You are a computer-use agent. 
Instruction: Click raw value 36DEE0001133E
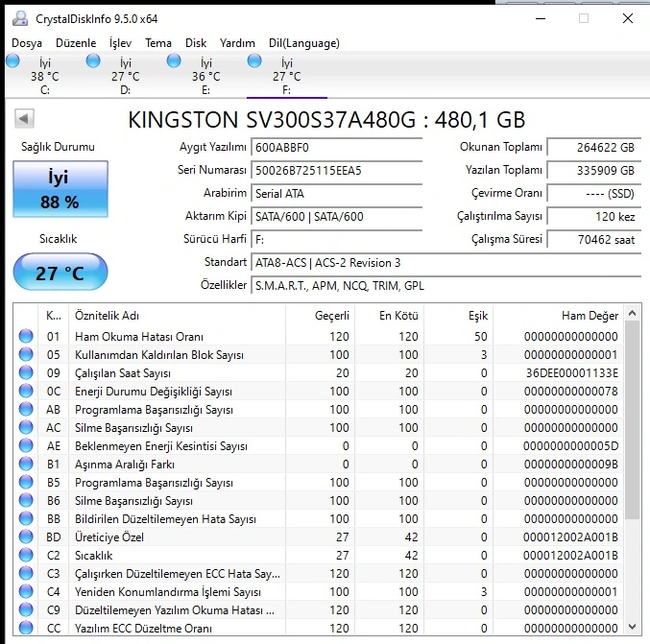(x=572, y=373)
